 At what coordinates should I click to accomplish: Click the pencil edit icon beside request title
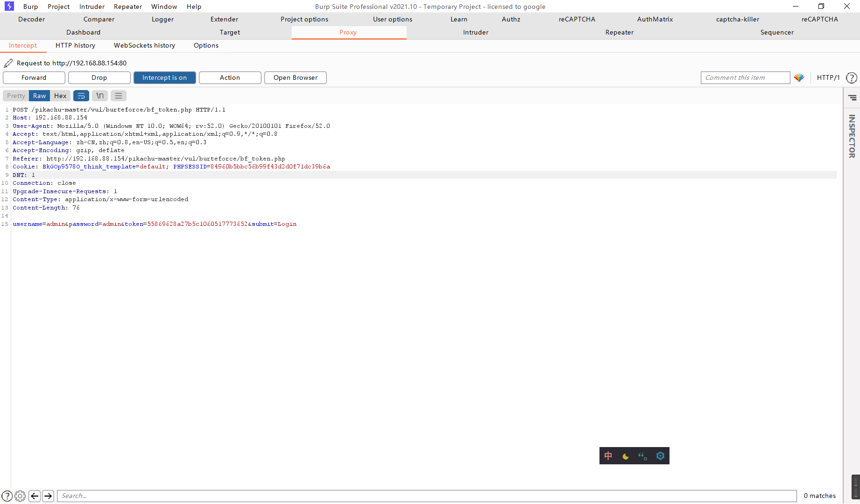[x=8, y=63]
